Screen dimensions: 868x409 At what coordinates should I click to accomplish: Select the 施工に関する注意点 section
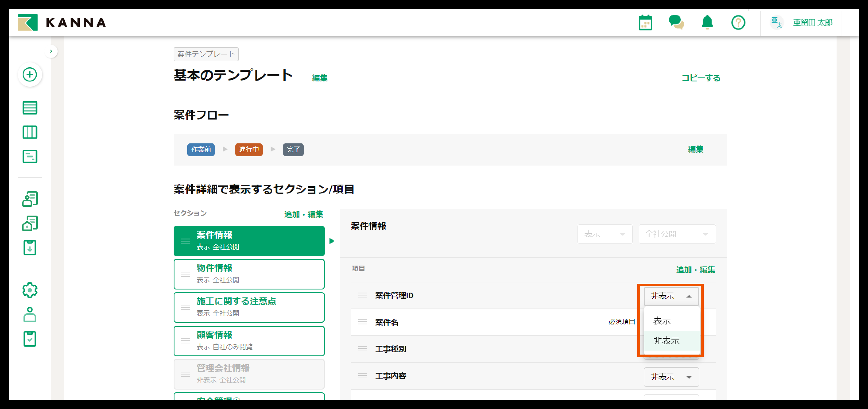249,307
